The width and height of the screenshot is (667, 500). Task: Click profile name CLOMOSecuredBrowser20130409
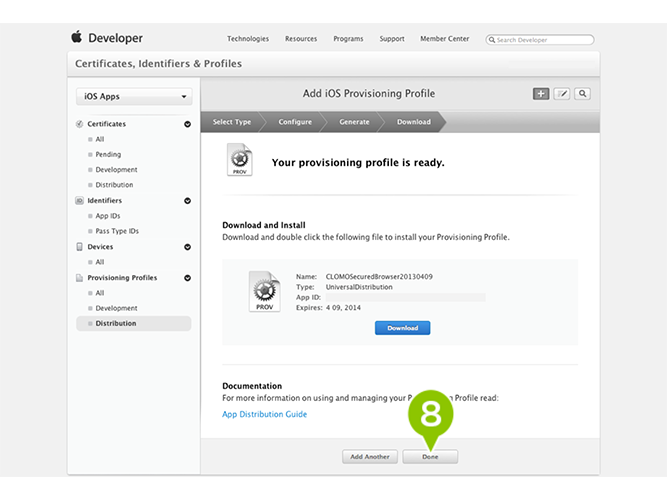[379, 277]
